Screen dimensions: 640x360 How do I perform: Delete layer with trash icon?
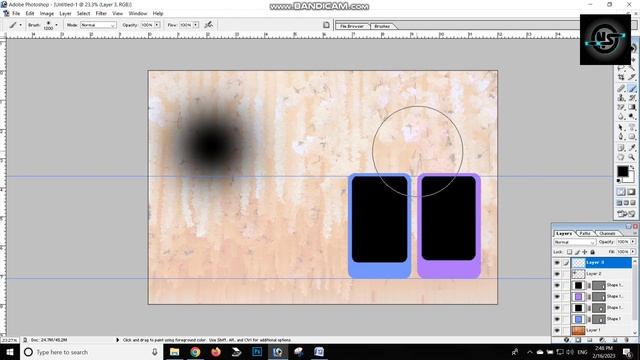click(x=627, y=340)
